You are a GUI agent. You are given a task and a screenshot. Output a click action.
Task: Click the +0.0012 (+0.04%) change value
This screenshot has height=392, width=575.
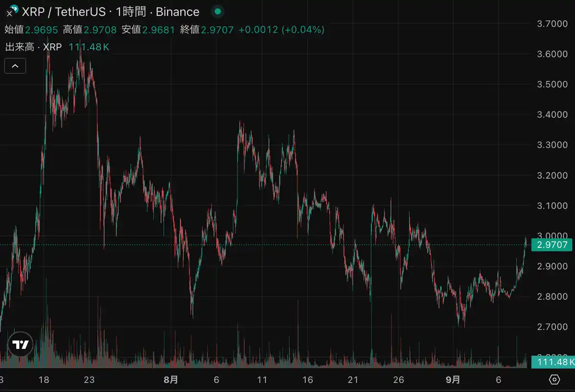click(281, 30)
